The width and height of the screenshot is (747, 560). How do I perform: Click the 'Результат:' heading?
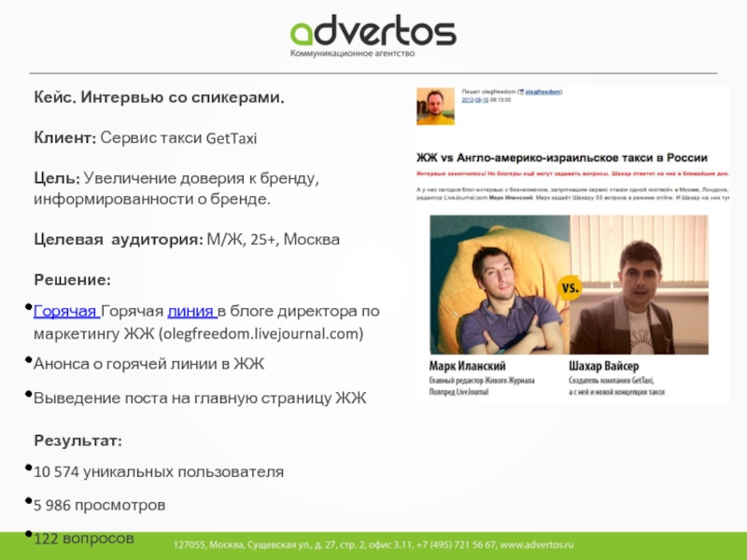(x=78, y=441)
